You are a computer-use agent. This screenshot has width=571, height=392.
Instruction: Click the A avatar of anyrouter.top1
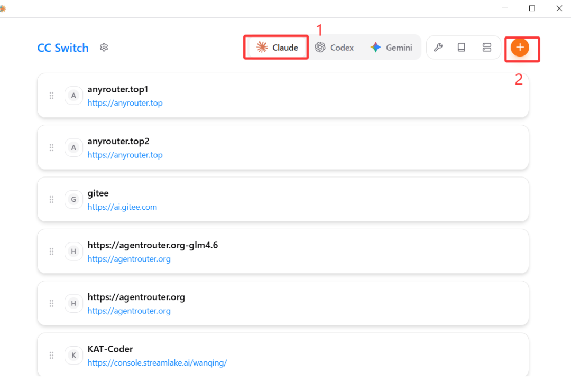[x=73, y=96]
